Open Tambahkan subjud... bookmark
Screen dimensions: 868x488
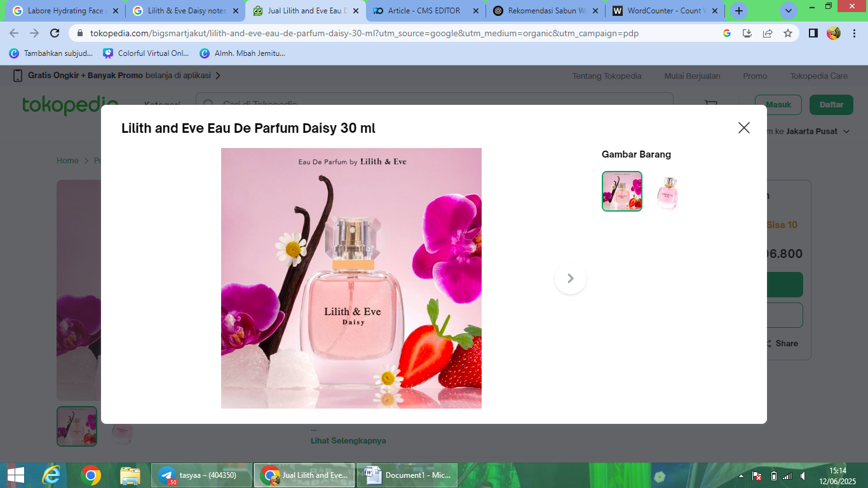pyautogui.click(x=51, y=53)
